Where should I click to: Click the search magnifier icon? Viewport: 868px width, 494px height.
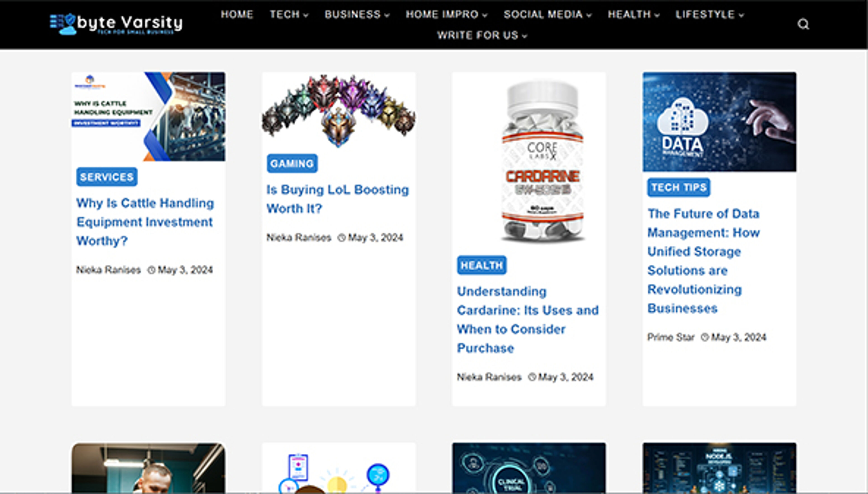click(x=803, y=24)
